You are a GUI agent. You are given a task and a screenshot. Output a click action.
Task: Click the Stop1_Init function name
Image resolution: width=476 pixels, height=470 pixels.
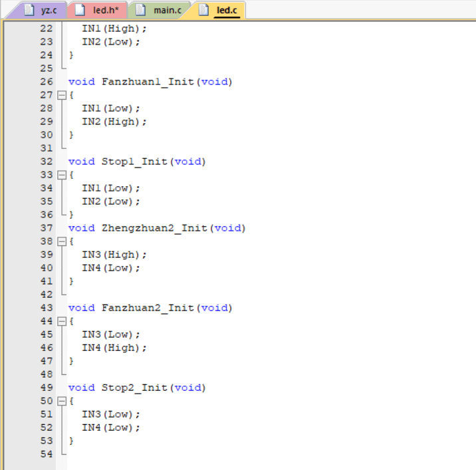pyautogui.click(x=134, y=162)
